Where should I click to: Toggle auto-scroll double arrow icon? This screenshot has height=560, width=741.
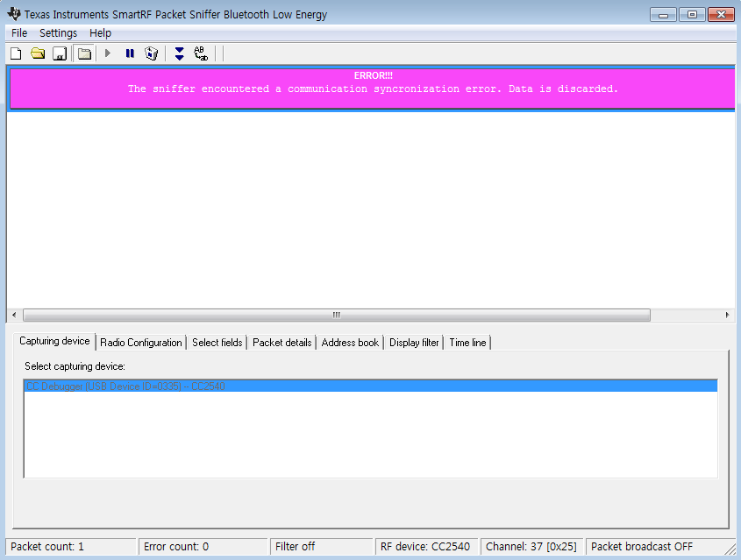(x=179, y=53)
